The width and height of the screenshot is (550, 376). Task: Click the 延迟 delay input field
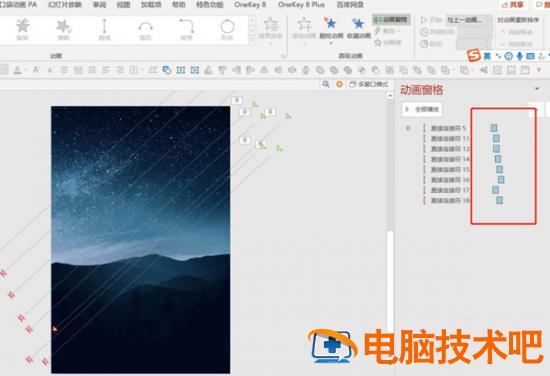coord(474,44)
